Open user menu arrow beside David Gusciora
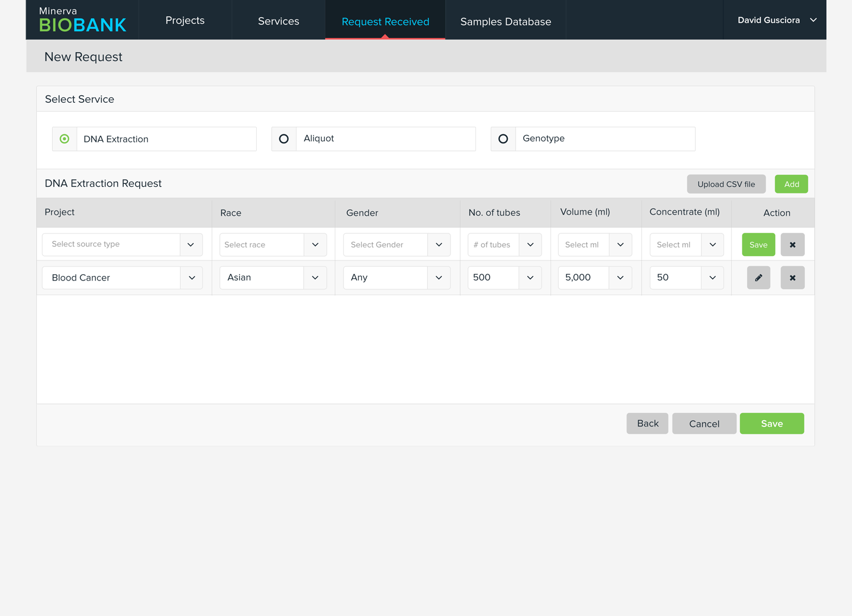The width and height of the screenshot is (852, 616). [x=813, y=20]
